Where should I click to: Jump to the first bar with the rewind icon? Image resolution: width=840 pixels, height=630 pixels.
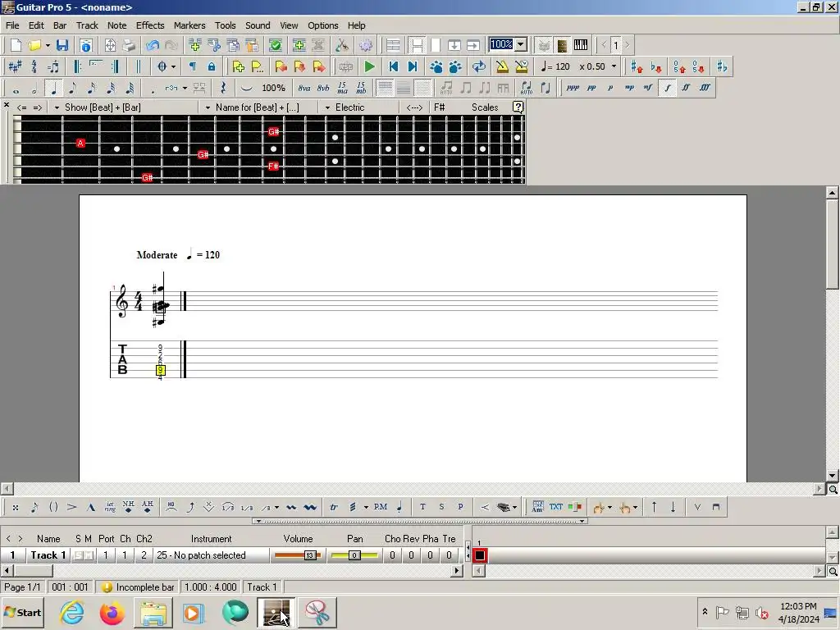click(393, 67)
